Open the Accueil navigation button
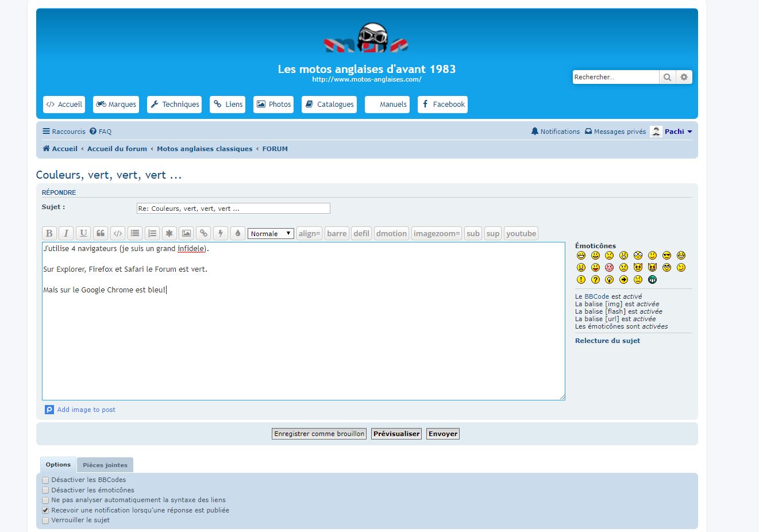 [64, 105]
